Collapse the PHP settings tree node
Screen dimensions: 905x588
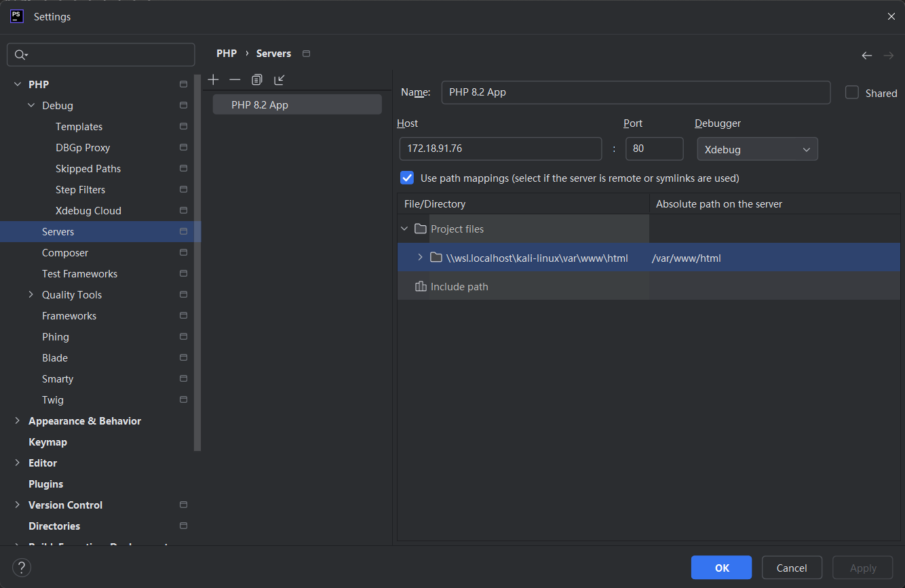(x=18, y=84)
